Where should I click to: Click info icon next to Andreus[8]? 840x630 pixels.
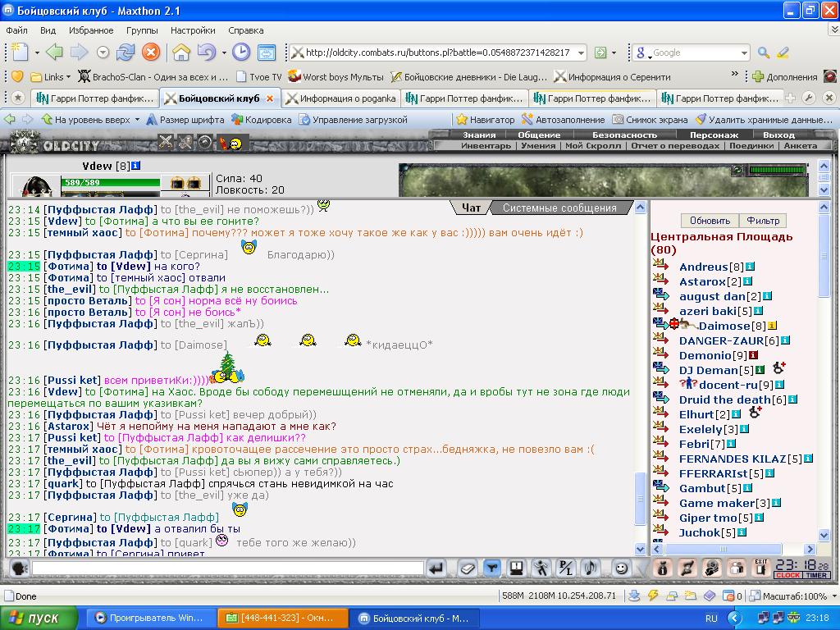[x=750, y=267]
